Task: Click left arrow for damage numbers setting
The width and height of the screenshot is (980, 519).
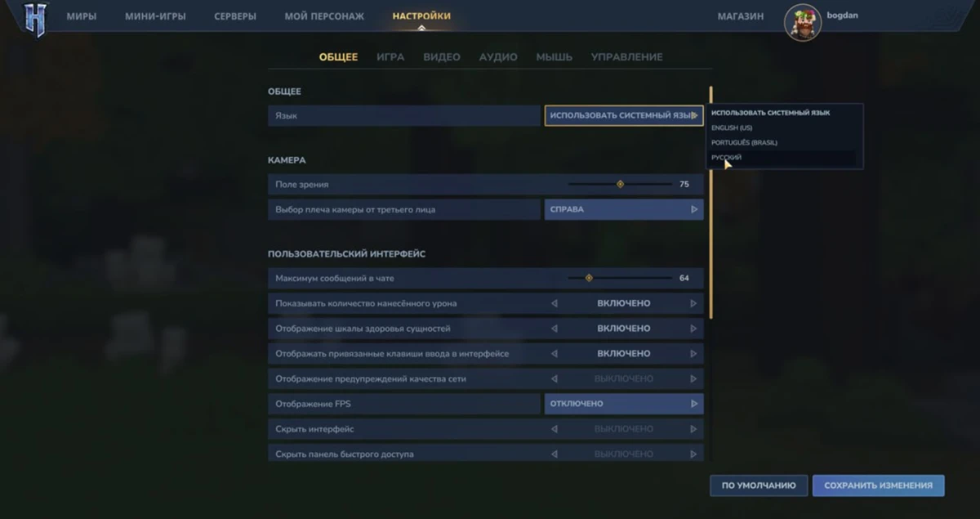Action: point(555,303)
